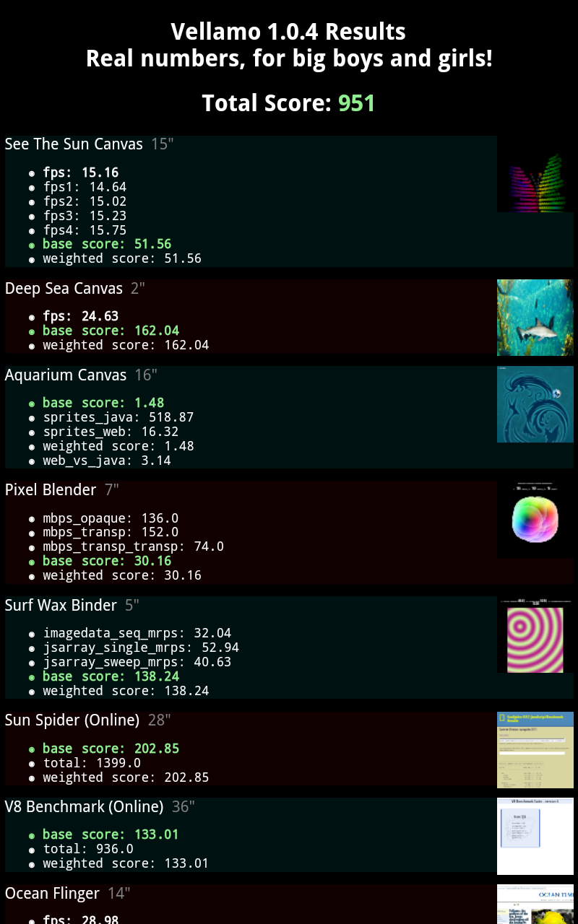Tap the weighted score: 1.48 line
The image size is (578, 924).
click(x=118, y=446)
